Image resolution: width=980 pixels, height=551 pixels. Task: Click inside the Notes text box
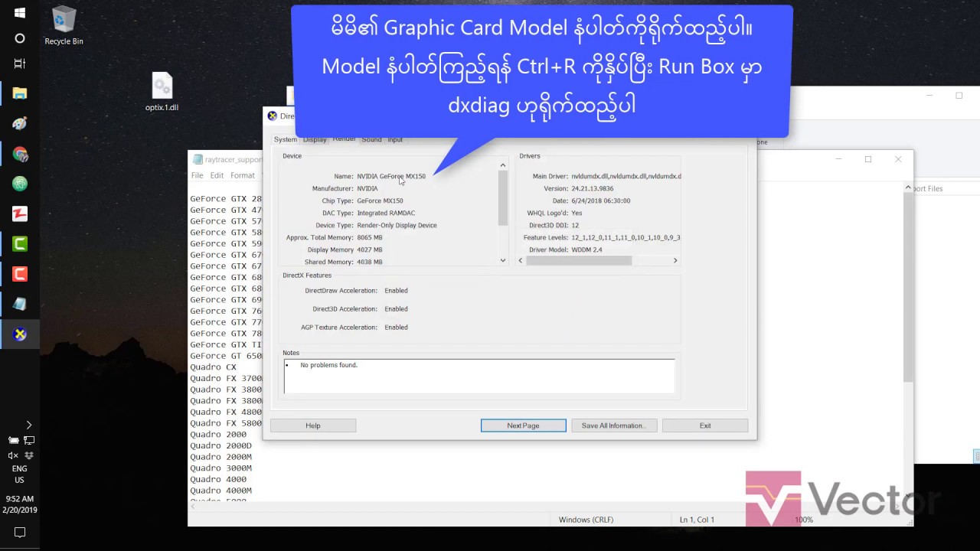pyautogui.click(x=479, y=377)
